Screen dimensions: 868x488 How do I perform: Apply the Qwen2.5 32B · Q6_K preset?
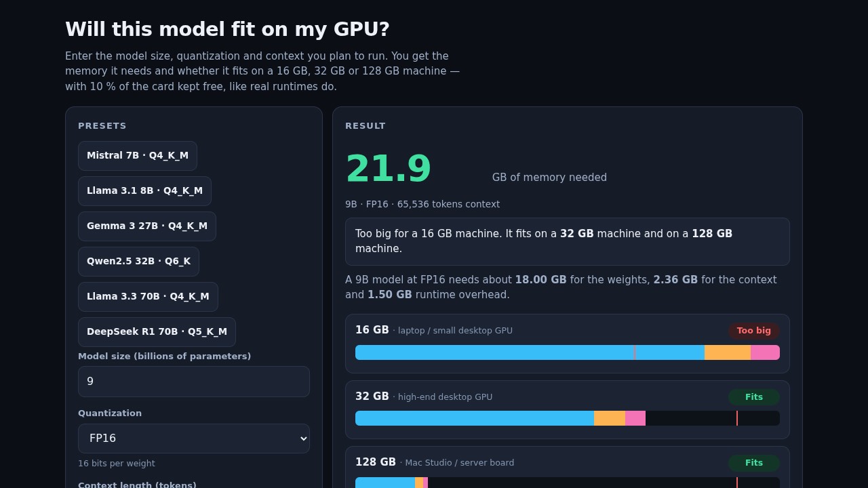pos(138,262)
